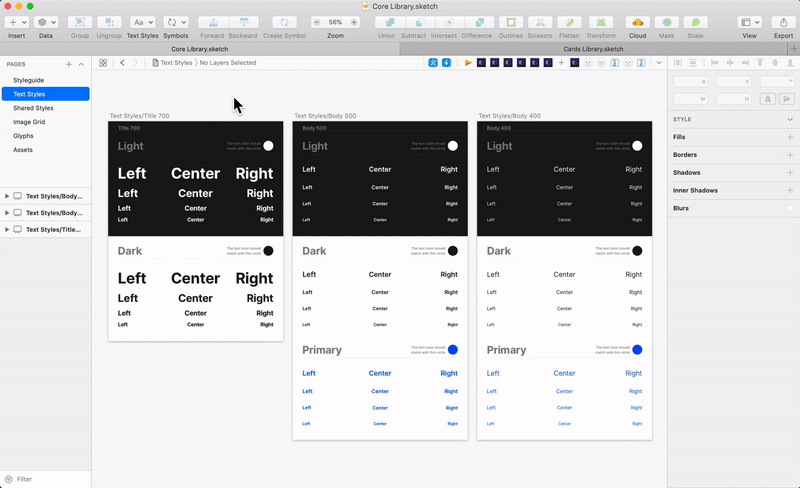Click the Create Symbol icon
Screen dimensions: 800x488
click(x=284, y=22)
